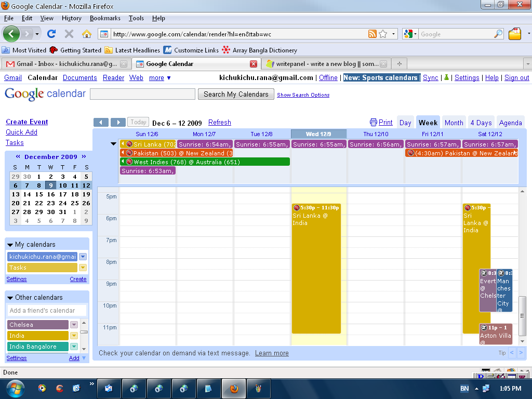Image resolution: width=532 pixels, height=399 pixels.
Task: Select December 16 in mini calendar
Action: pyautogui.click(x=51, y=194)
